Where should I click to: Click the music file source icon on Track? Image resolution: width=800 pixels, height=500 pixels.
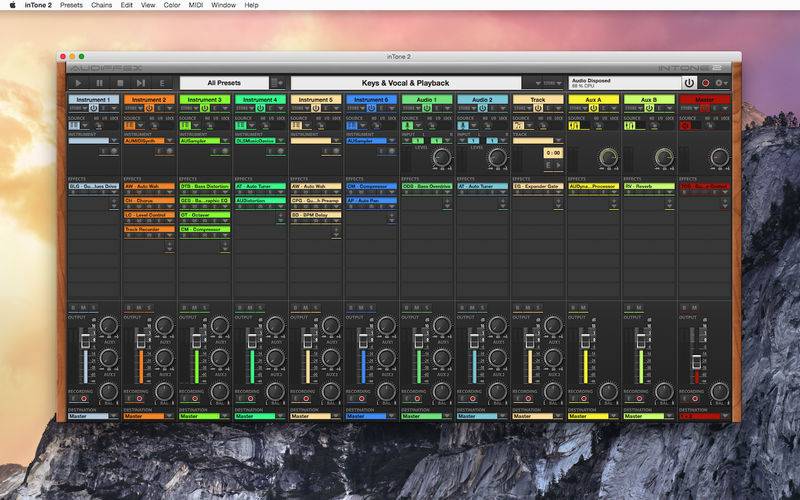(518, 126)
